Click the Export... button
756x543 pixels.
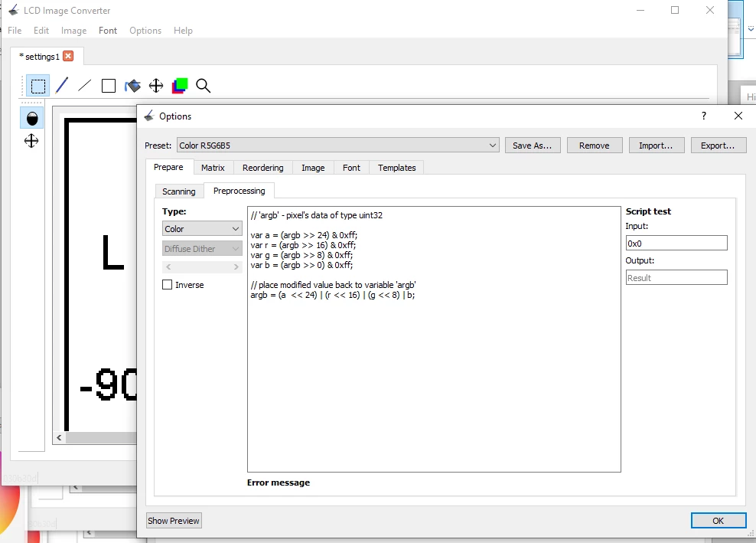(x=719, y=146)
